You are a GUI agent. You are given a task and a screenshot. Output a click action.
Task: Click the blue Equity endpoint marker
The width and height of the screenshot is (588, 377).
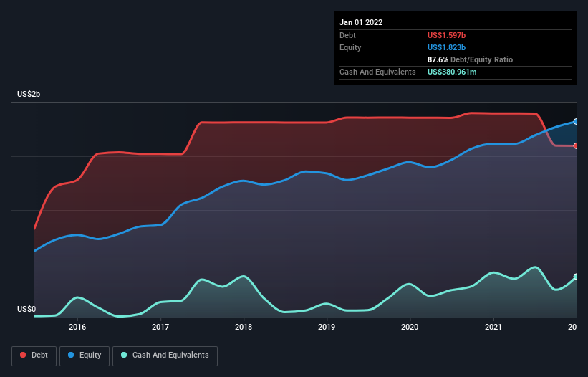tap(576, 122)
